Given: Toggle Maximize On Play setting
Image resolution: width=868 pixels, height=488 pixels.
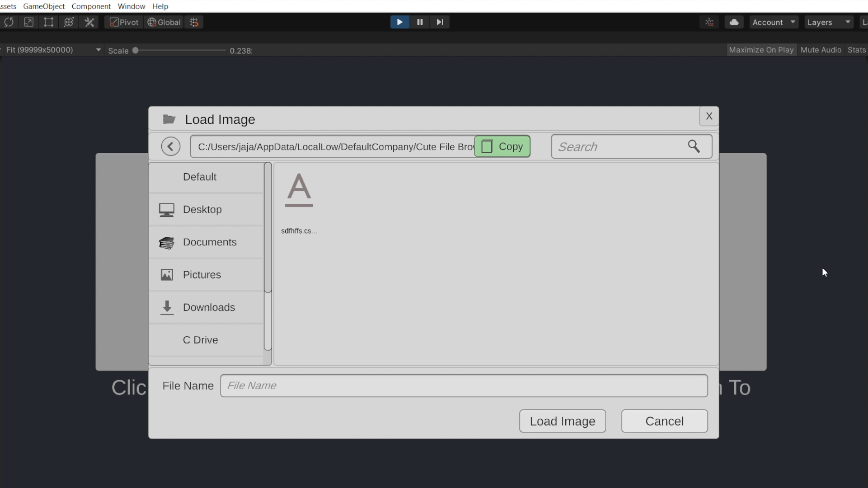Looking at the screenshot, I should pos(761,49).
